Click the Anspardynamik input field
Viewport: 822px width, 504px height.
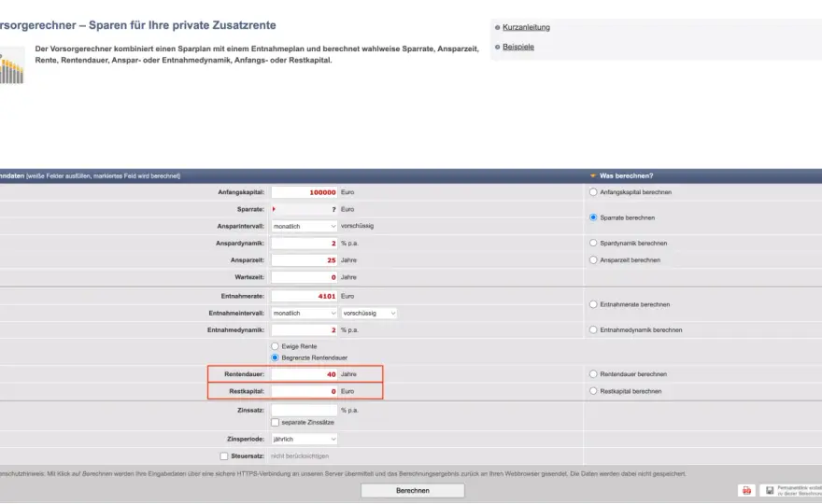(x=305, y=243)
